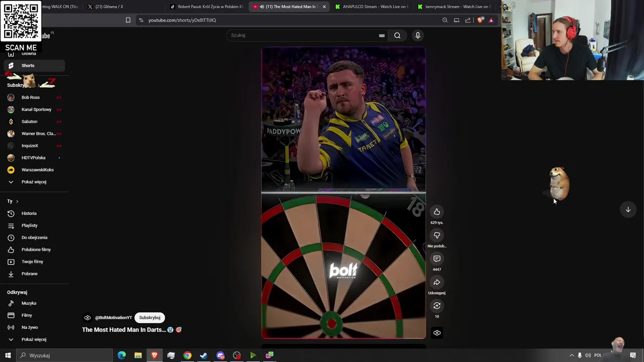644x362 pixels.
Task: Switch to the Robert Pasut tab
Action: (206, 7)
